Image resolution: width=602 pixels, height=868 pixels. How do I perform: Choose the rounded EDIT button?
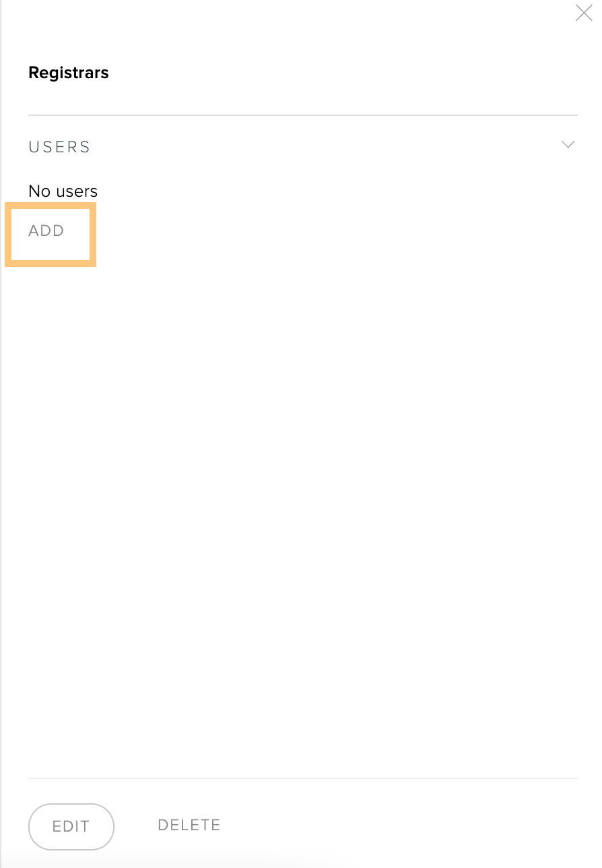71,827
